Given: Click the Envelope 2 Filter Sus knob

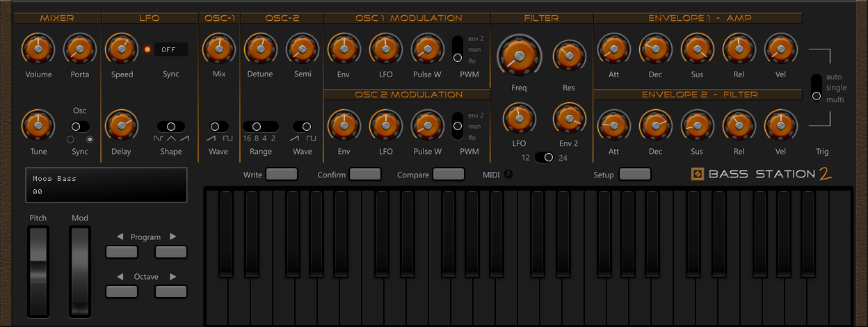Looking at the screenshot, I should coord(697,126).
